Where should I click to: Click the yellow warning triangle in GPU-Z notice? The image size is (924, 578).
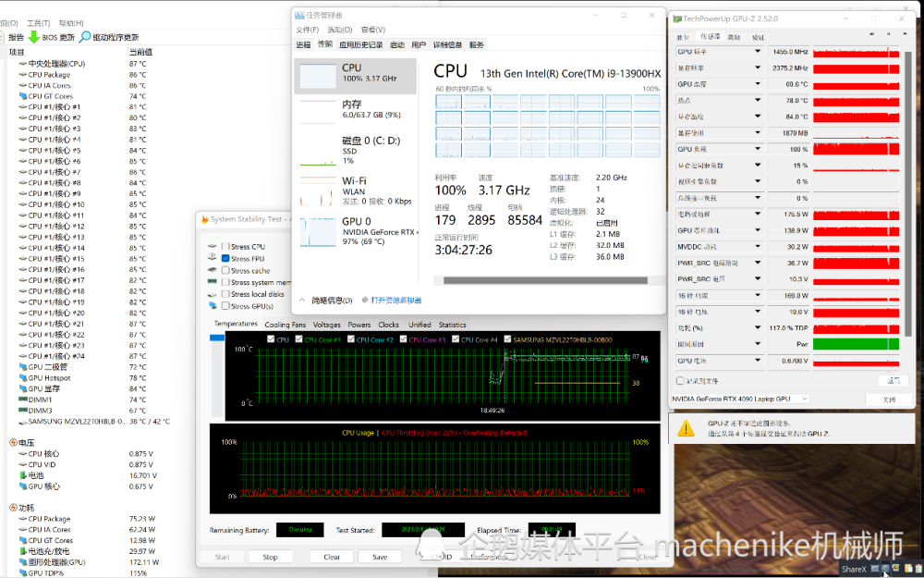tap(686, 428)
